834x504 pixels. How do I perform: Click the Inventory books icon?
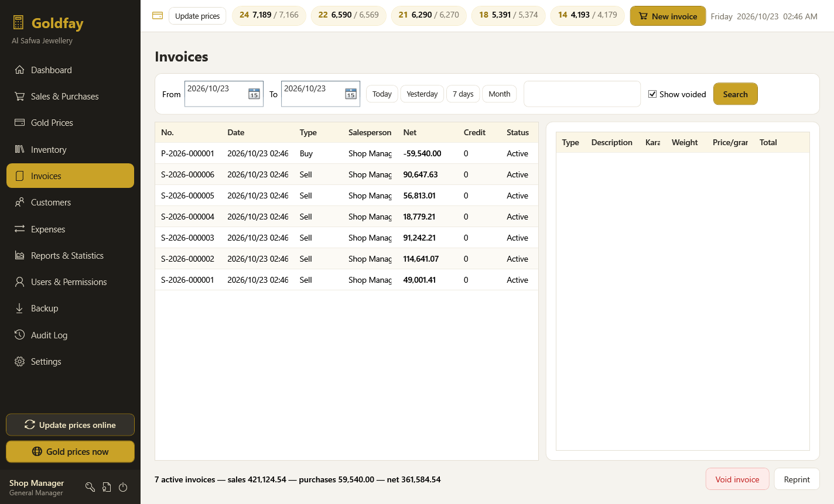pyautogui.click(x=20, y=149)
